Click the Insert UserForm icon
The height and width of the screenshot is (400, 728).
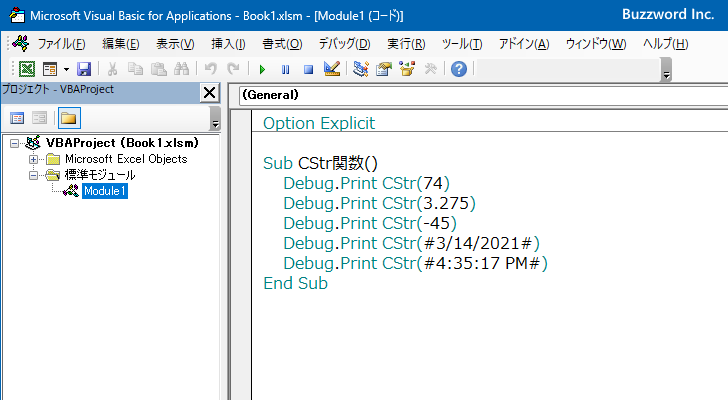pyautogui.click(x=50, y=69)
